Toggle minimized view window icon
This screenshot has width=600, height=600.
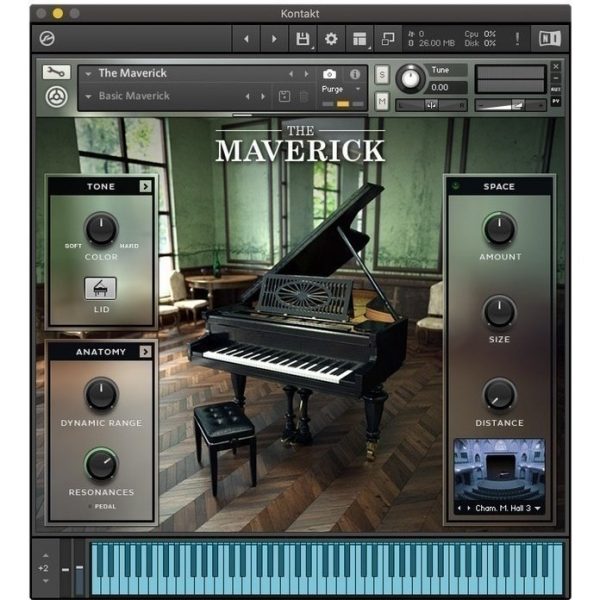coord(388,39)
